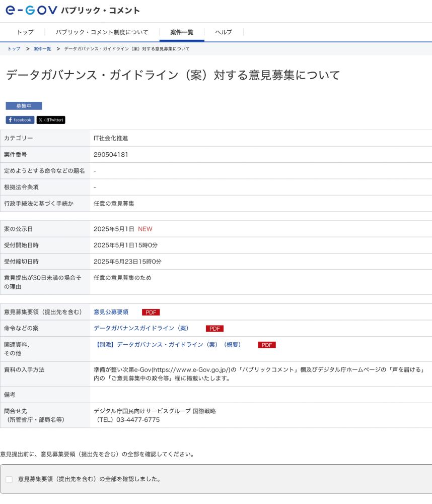Check the 意見募集要領の全部を確認しました checkbox
Image resolution: width=432 pixels, height=504 pixels.
9,479
